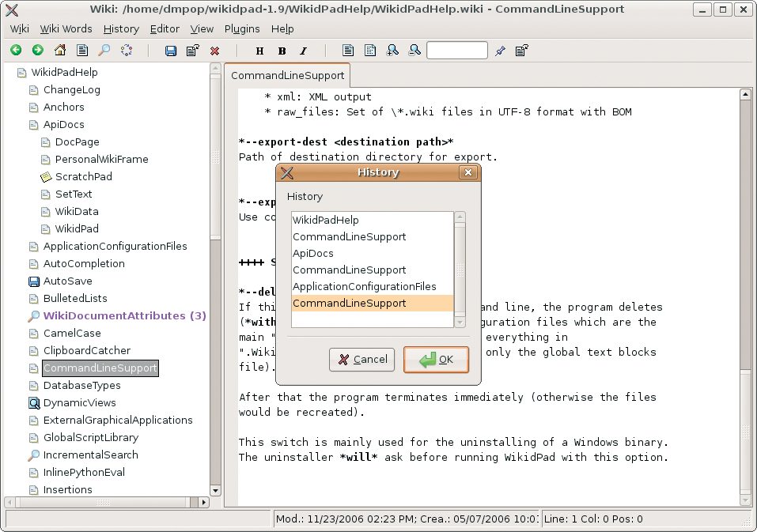Click the pencil icon beside ScratchPad
This screenshot has height=532, width=757.
click(46, 177)
